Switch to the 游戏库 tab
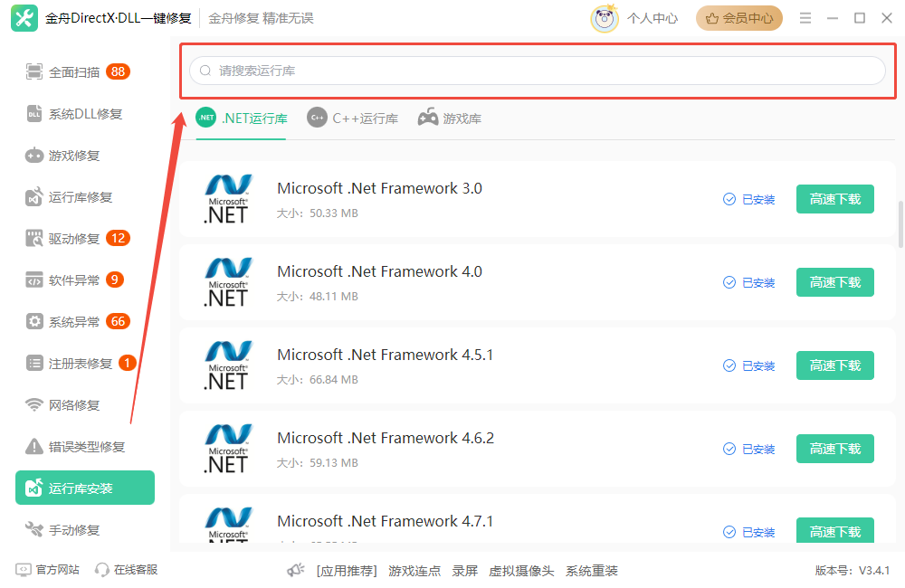This screenshot has width=905, height=588. pos(450,119)
